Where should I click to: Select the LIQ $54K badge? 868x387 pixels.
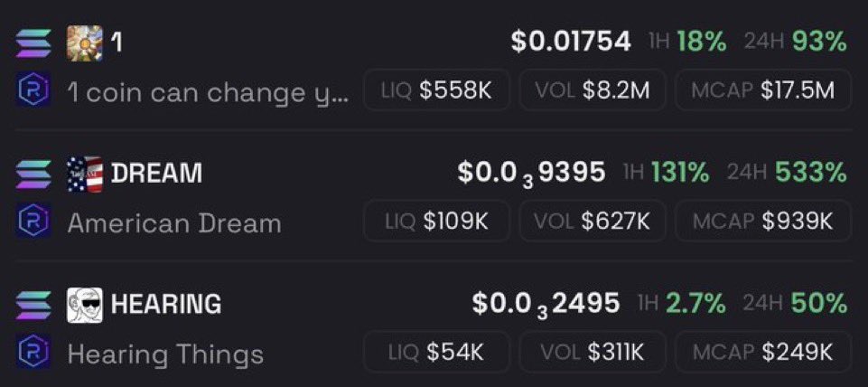tap(437, 353)
